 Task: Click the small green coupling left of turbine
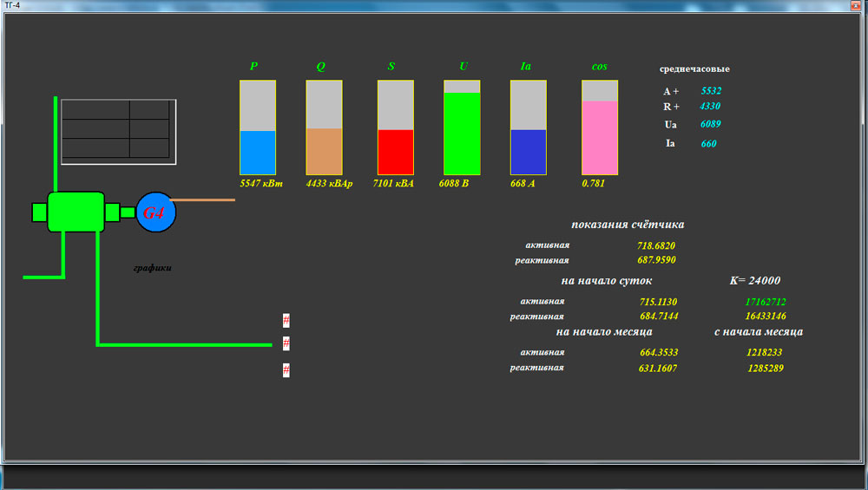(39, 212)
